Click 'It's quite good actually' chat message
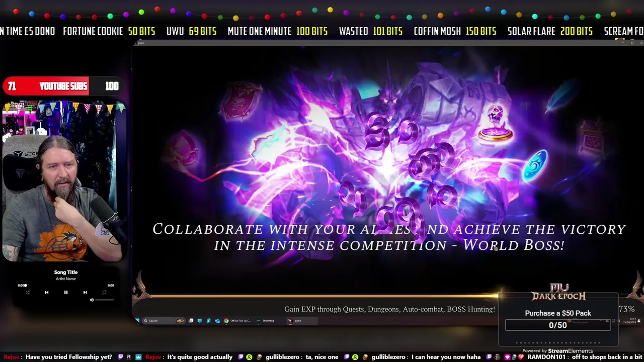This screenshot has width=644, height=362. tap(200, 357)
